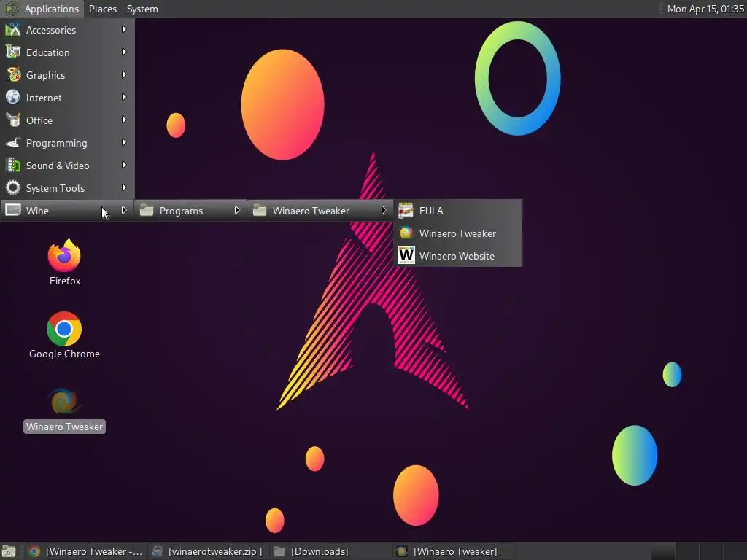Click the Chrome icon in the taskbar
747x560 pixels.
(34, 551)
